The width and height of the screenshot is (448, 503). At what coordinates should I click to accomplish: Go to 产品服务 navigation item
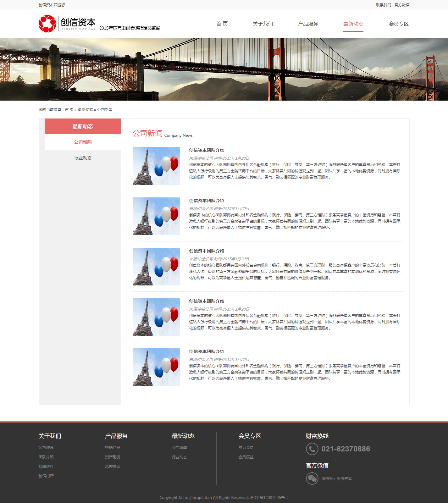tap(308, 24)
